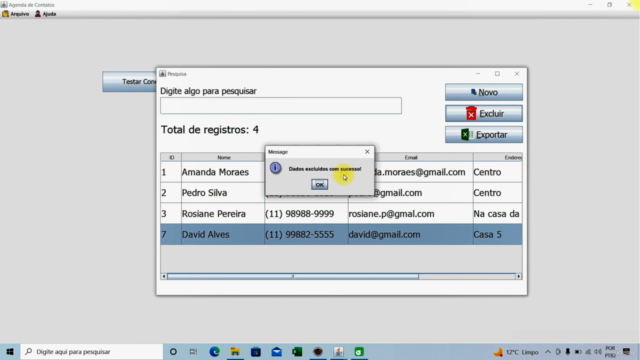Click the battery tray icon
The height and width of the screenshot is (360, 640).
click(x=578, y=352)
